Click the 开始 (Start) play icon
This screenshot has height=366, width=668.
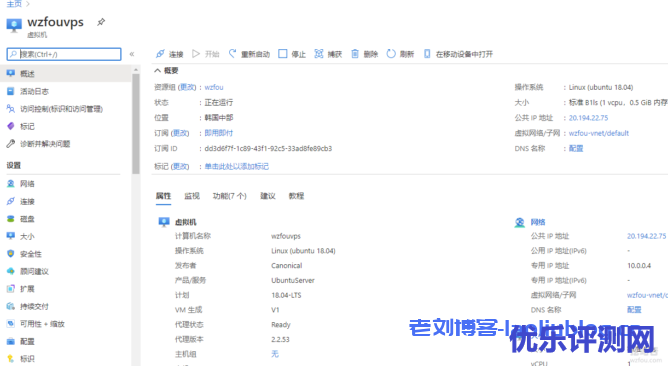(196, 54)
